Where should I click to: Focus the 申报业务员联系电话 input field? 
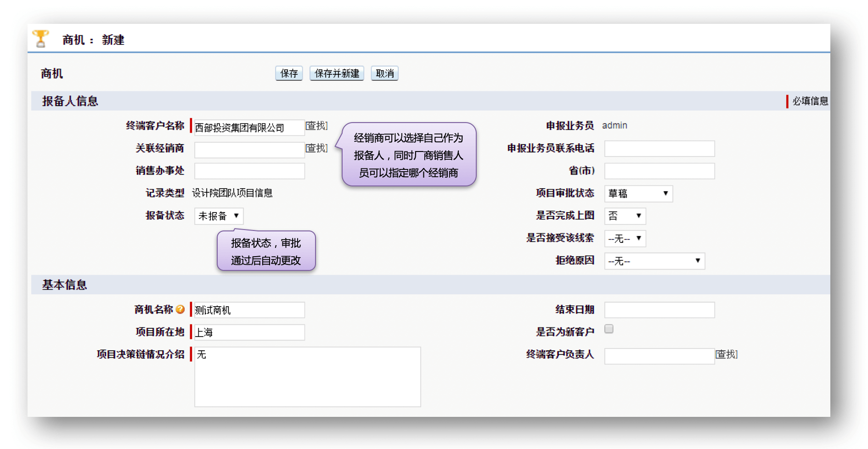pos(659,149)
